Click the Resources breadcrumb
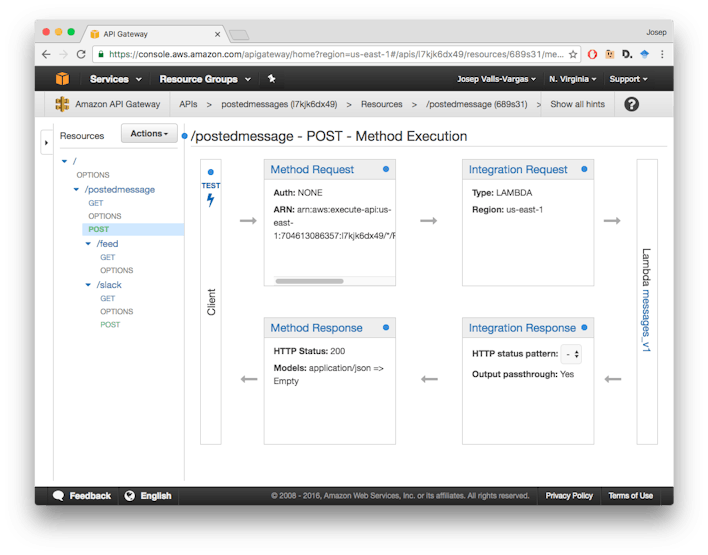 pyautogui.click(x=382, y=104)
